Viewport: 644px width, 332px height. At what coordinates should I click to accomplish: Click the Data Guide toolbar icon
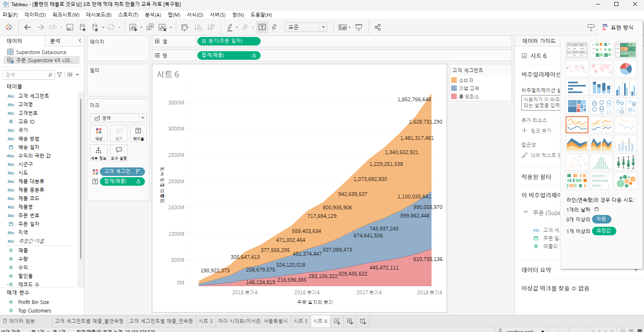pos(591,27)
